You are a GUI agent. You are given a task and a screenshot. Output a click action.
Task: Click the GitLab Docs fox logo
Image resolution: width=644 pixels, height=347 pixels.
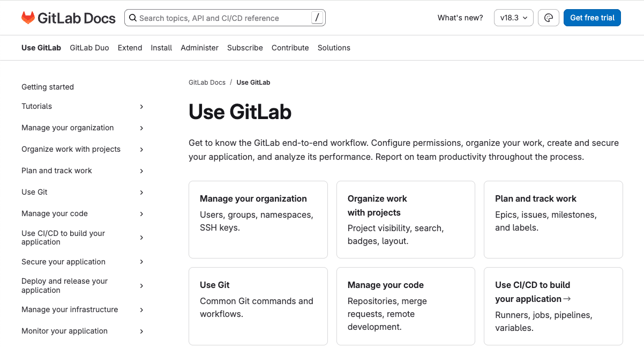click(x=28, y=18)
